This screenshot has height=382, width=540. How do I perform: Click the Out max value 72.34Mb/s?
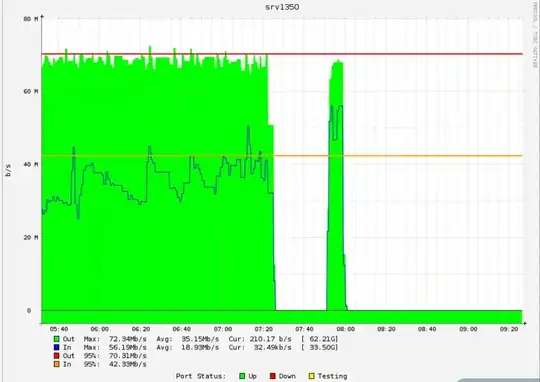tap(128, 339)
